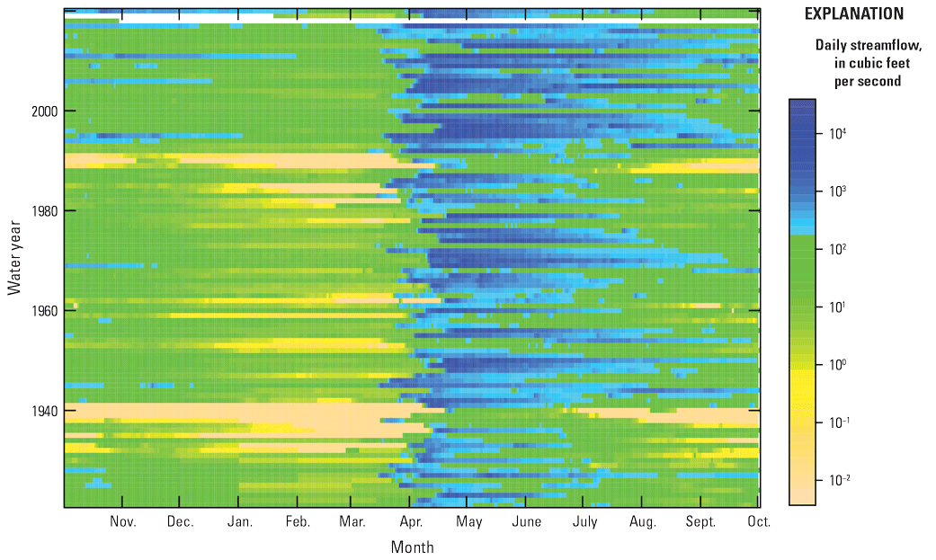The height and width of the screenshot is (560, 936).
Task: Select the daily streamflow legend description text
Action: coord(859,63)
